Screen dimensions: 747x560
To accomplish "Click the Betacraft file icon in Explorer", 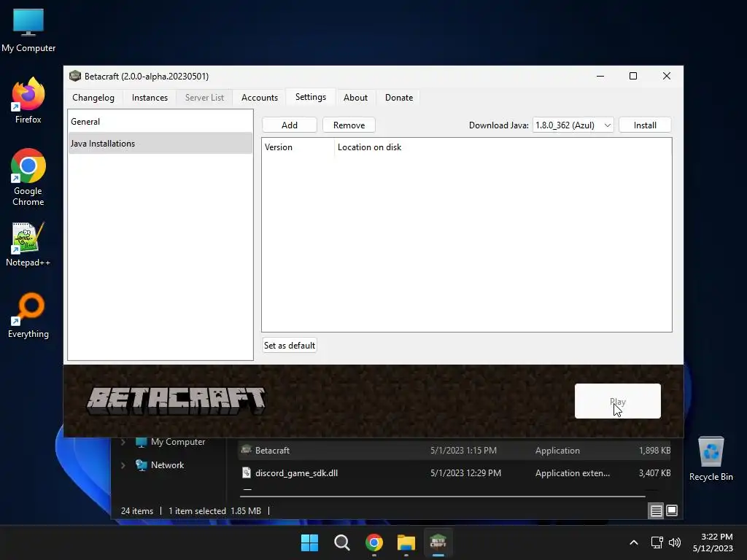I will pyautogui.click(x=247, y=449).
